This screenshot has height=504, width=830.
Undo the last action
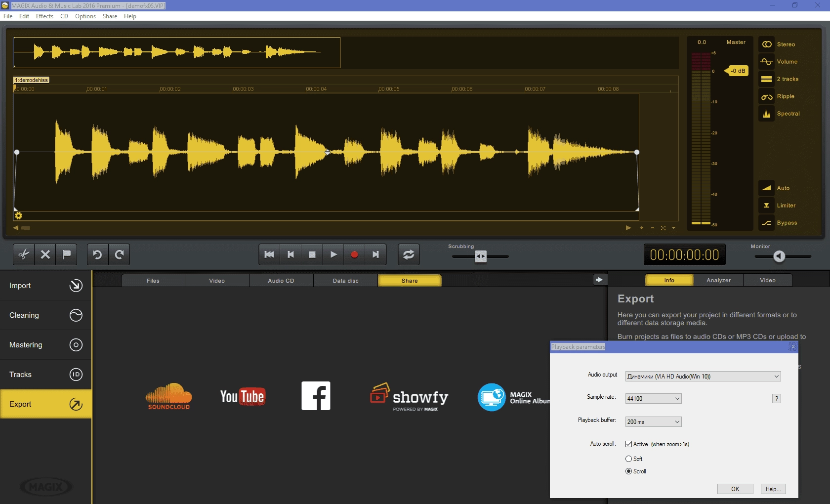[97, 254]
